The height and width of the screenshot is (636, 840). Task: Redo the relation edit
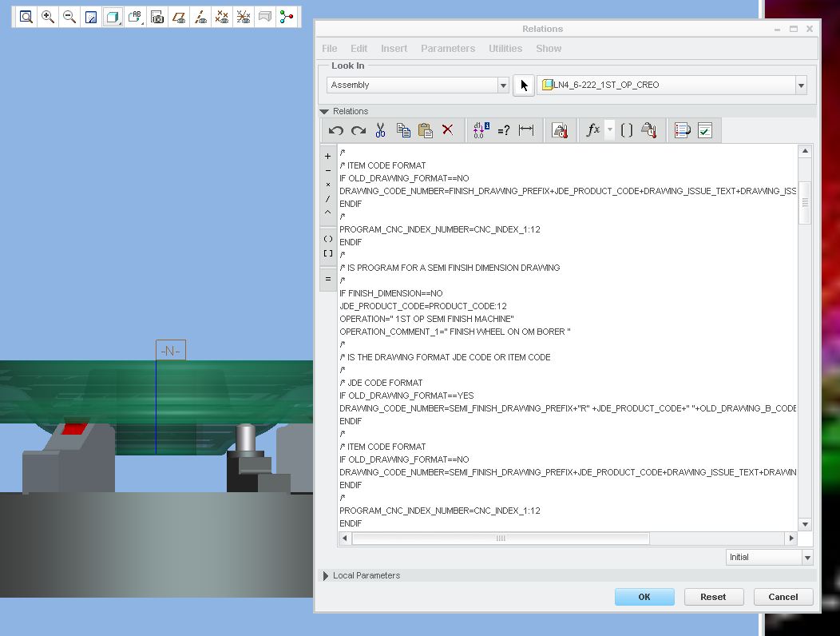click(x=359, y=130)
